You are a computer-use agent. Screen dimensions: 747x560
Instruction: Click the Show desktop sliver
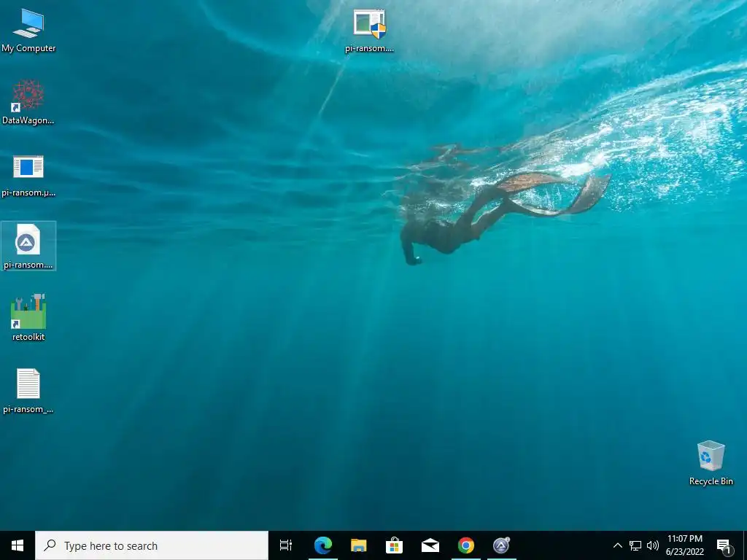745,545
